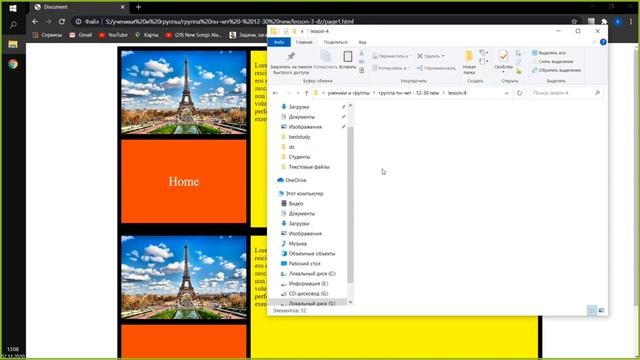Click the Cut scissors icon

[362, 53]
